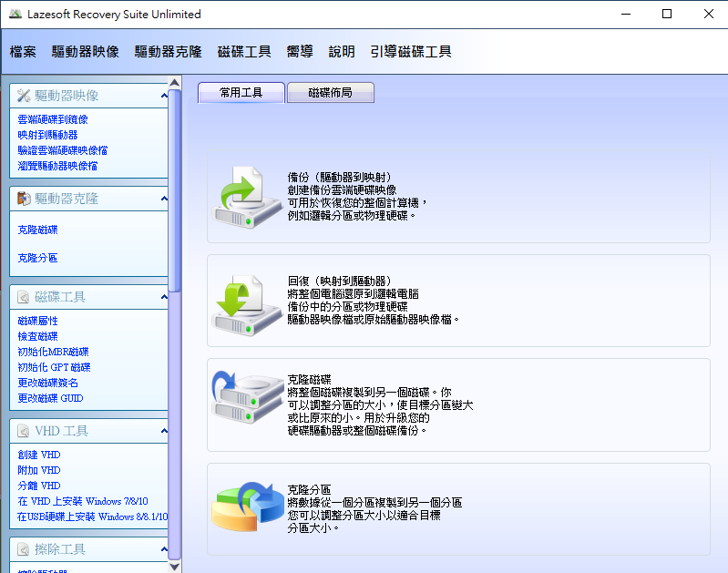Click the 擦除工具 panel icon

(x=23, y=550)
